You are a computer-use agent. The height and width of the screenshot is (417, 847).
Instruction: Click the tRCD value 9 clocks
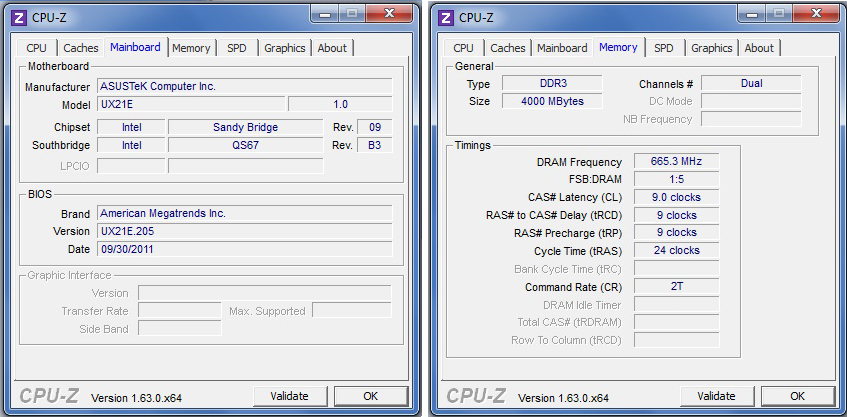coord(676,215)
